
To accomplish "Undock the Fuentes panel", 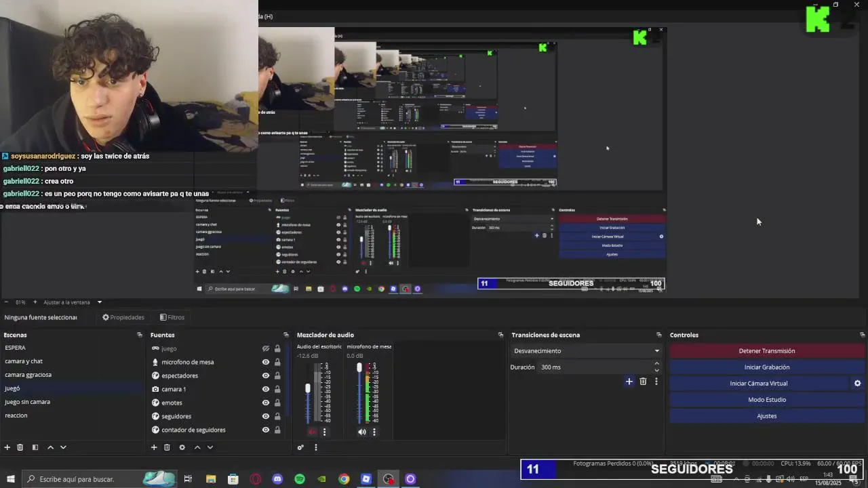I will [285, 335].
